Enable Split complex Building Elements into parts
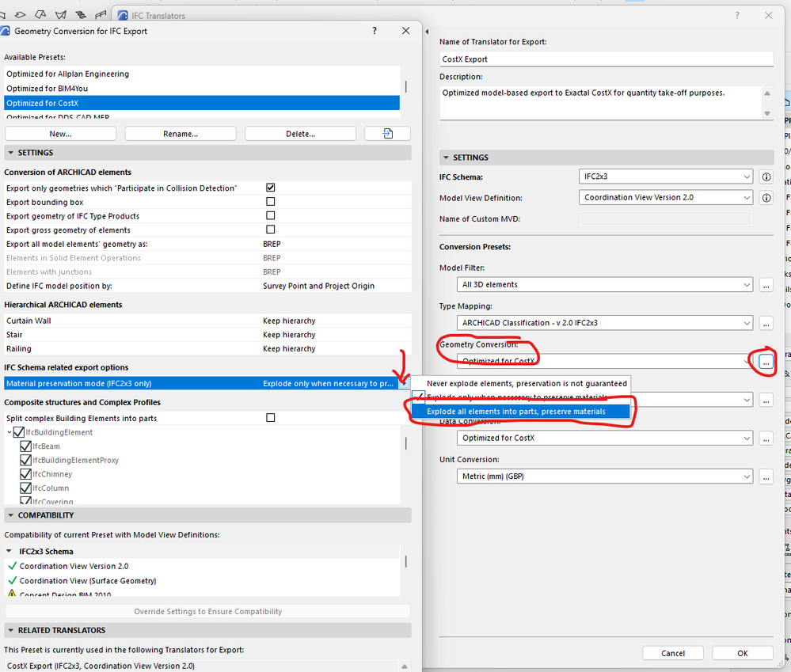The width and height of the screenshot is (791, 672). pyautogui.click(x=270, y=417)
